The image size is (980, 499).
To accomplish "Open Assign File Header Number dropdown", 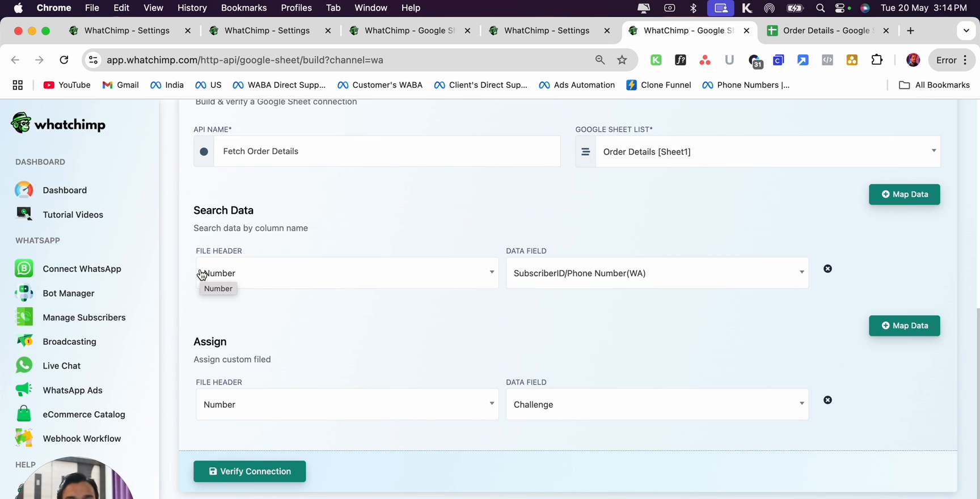I will coord(347,404).
